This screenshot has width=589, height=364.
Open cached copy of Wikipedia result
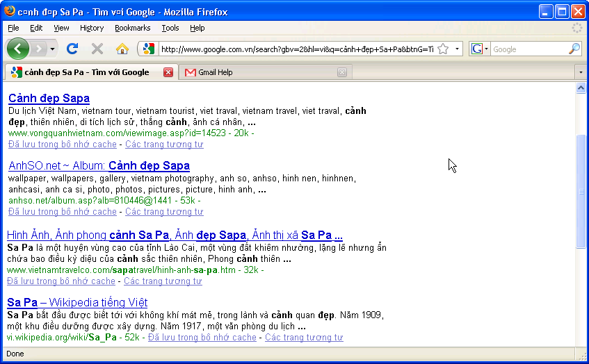(202, 338)
